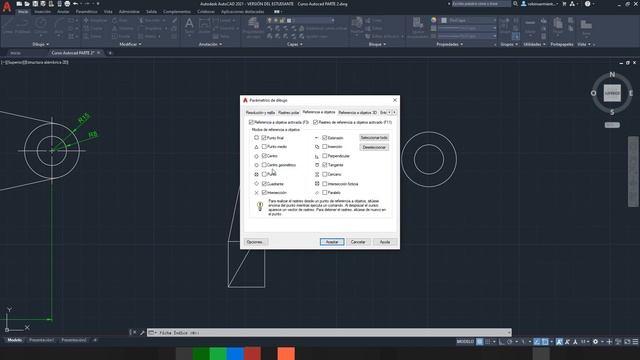Open the Paramétrico ribbon tab

tap(87, 12)
